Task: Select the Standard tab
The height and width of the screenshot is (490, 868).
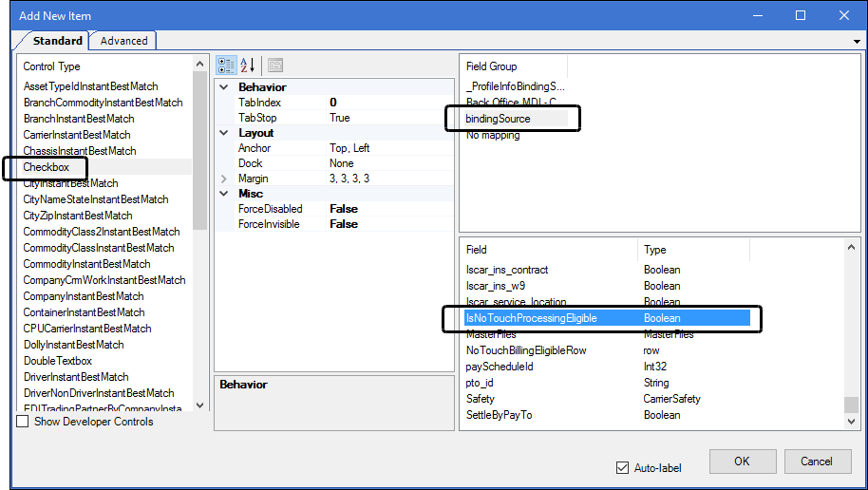Action: [57, 41]
